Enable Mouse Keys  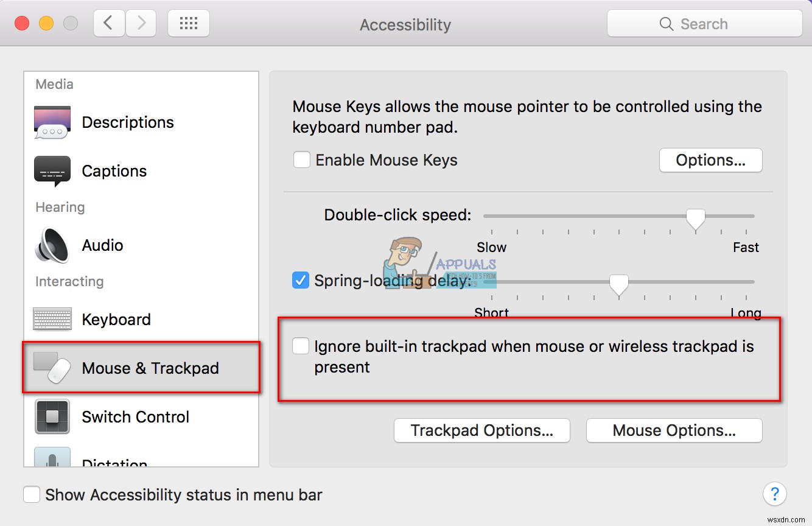pos(301,160)
